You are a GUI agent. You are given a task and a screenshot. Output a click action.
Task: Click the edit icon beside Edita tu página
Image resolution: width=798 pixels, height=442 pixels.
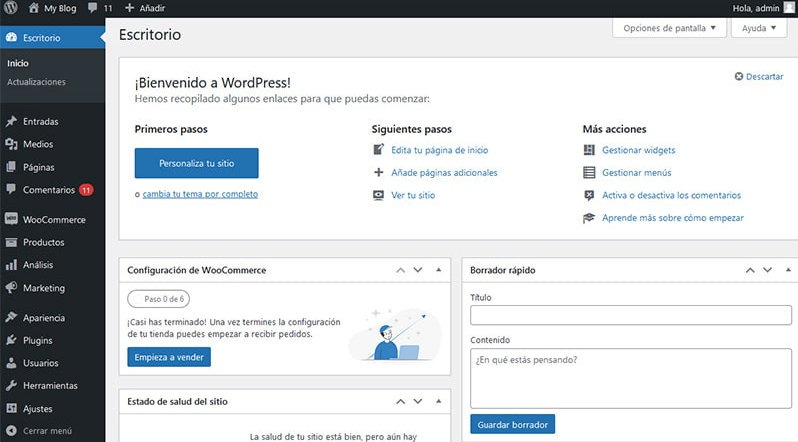click(x=379, y=150)
